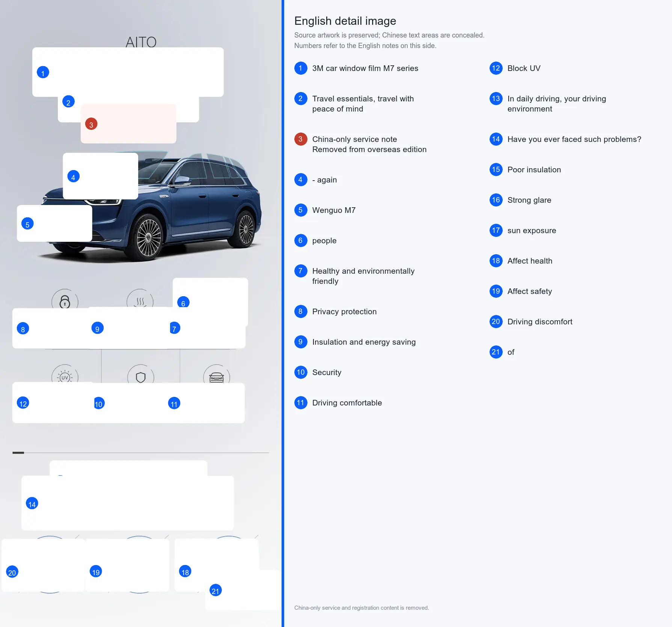Click the 'of' legend entry
Screen dimensions: 672x627
(x=511, y=352)
